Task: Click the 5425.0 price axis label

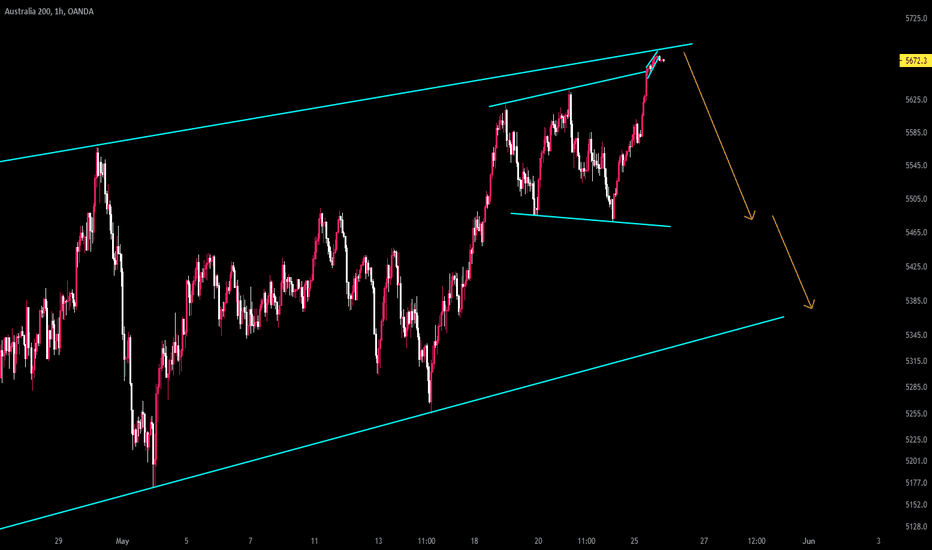Action: coord(916,267)
